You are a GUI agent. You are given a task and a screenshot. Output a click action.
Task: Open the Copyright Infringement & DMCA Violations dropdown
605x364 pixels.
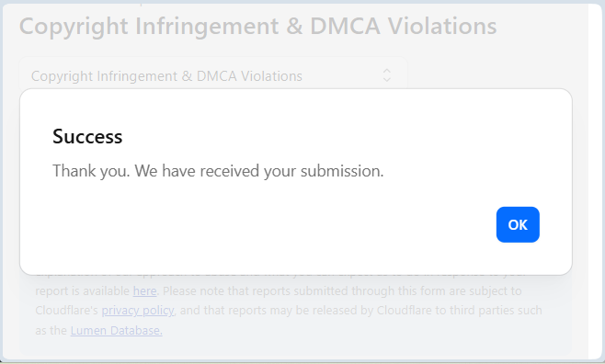pos(213,75)
